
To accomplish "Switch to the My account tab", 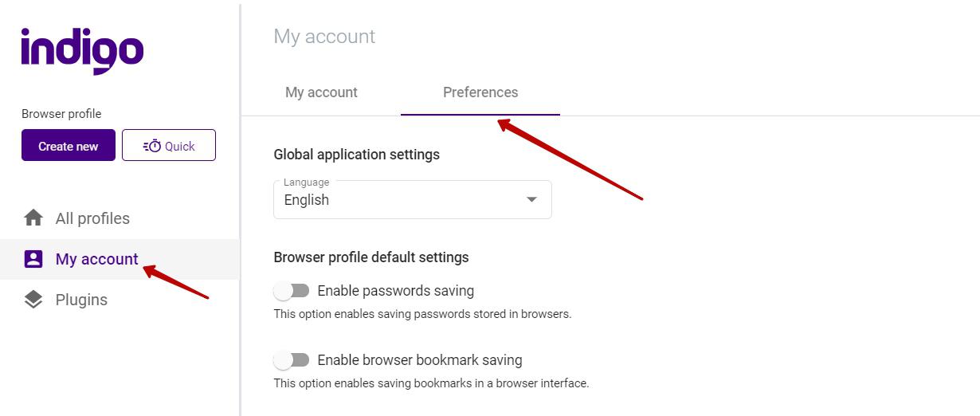I will 321,92.
